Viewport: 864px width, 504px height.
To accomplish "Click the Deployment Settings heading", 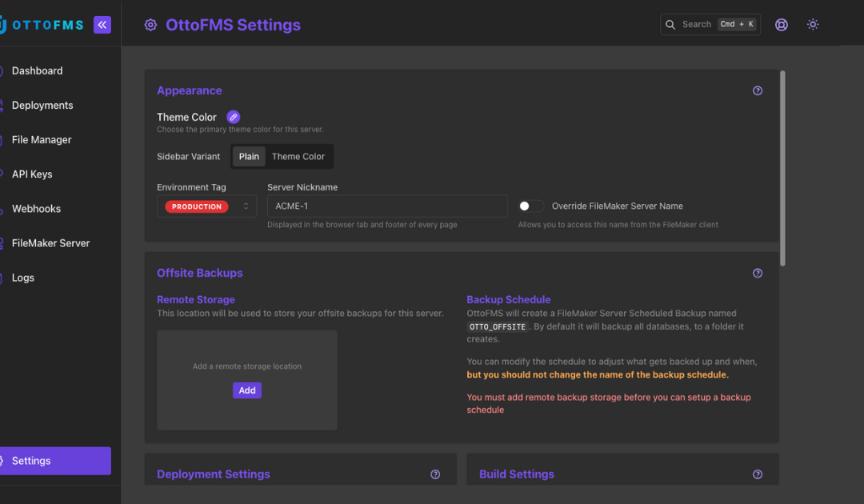I will coord(214,474).
